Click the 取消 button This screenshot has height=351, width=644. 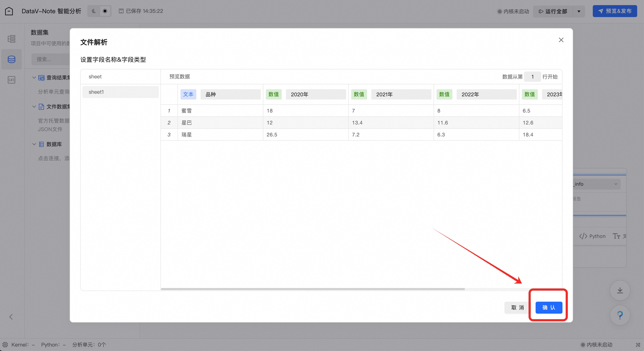[517, 307]
